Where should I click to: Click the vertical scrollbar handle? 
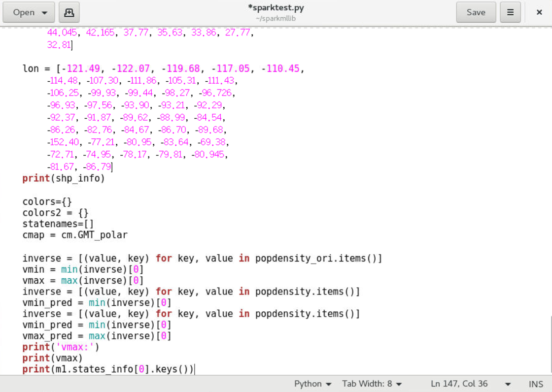coord(550,344)
